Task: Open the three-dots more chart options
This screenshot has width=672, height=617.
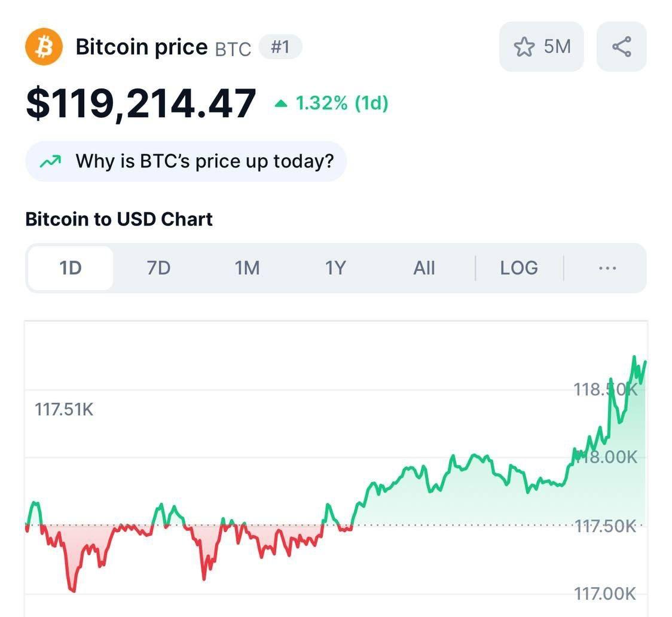Action: (607, 268)
